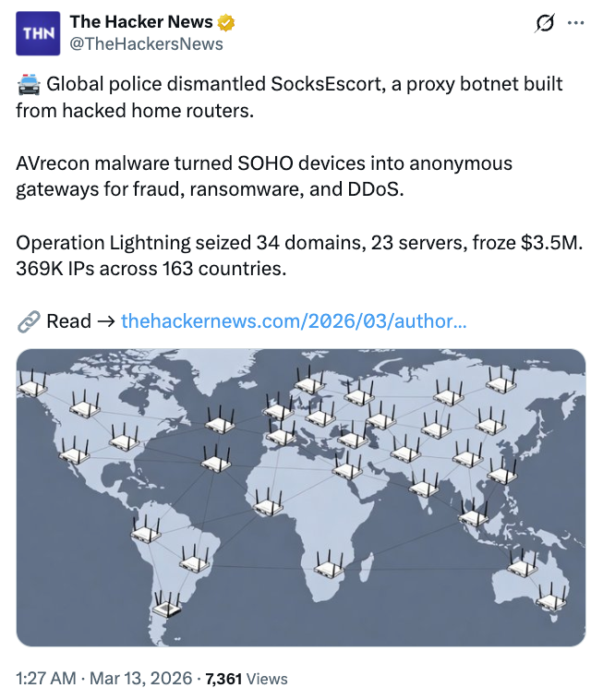Open the thehackernews.com article link
Screen dimensions: 603x700
294,321
